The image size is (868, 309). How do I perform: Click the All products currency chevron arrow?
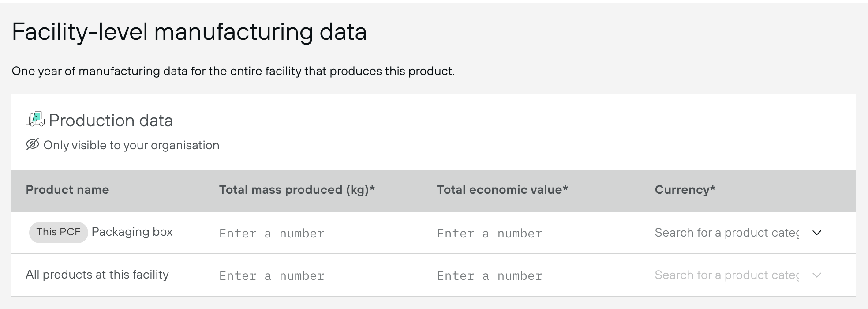coord(816,275)
